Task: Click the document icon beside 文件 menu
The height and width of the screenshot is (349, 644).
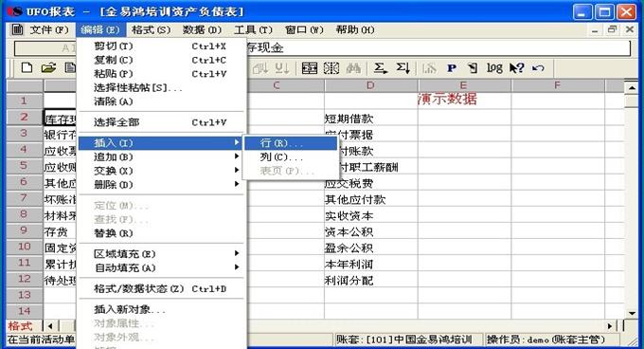Action: (17, 29)
